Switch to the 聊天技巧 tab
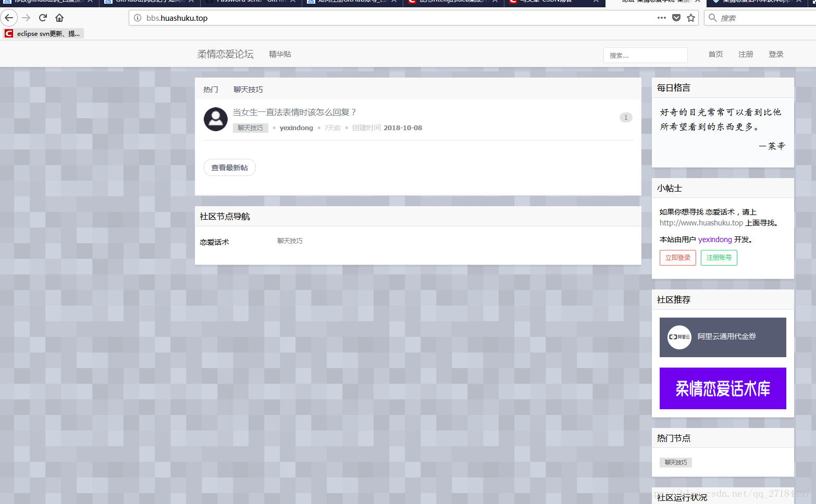 click(x=248, y=90)
